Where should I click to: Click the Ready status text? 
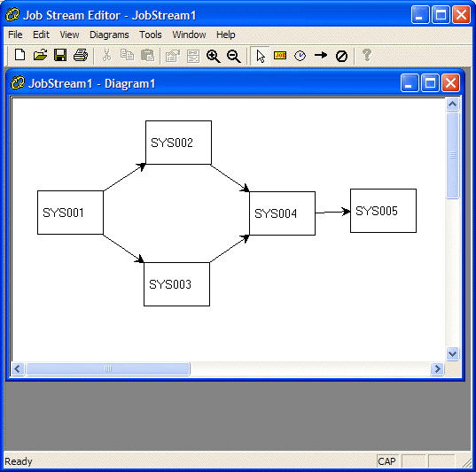19,461
